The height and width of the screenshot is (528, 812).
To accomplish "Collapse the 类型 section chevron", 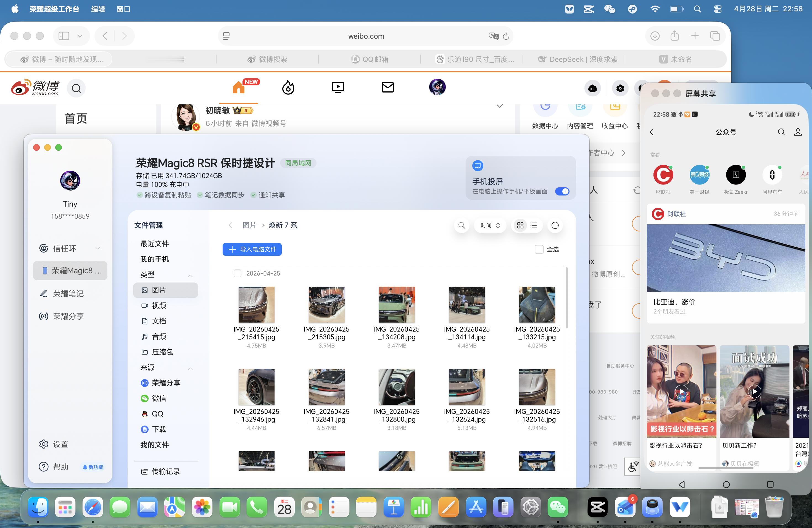I will pos(190,275).
